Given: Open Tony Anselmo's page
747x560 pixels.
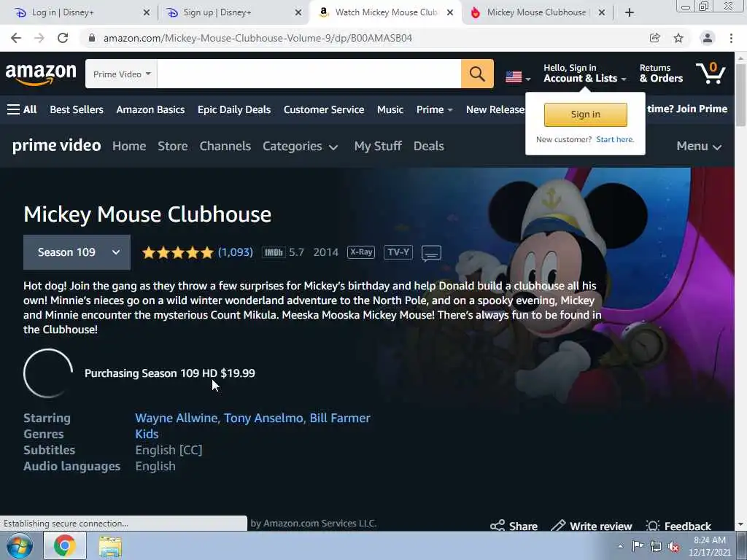Looking at the screenshot, I should 263,418.
